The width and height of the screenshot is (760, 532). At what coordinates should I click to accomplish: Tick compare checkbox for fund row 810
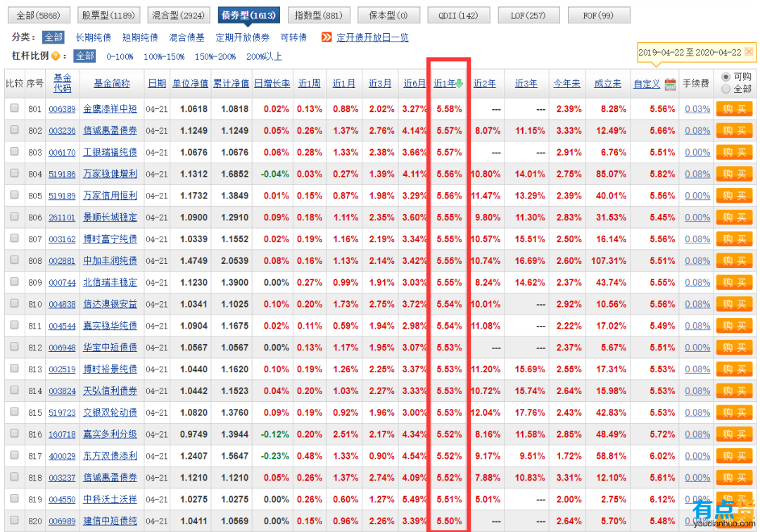click(x=15, y=303)
